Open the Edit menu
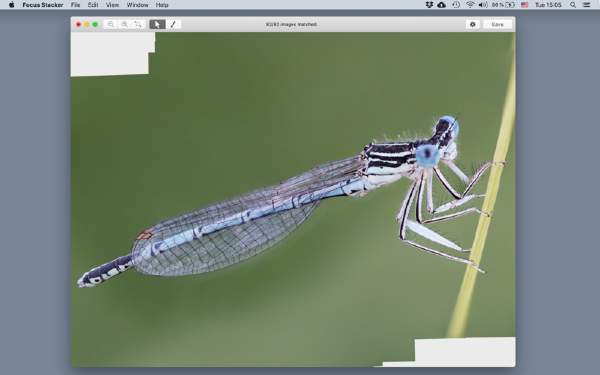The height and width of the screenshot is (375, 600). 93,5
